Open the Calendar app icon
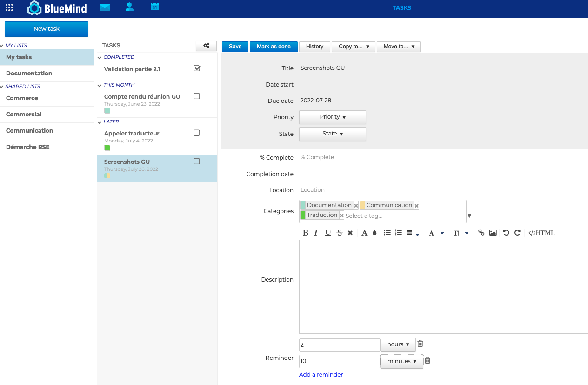 154,7
